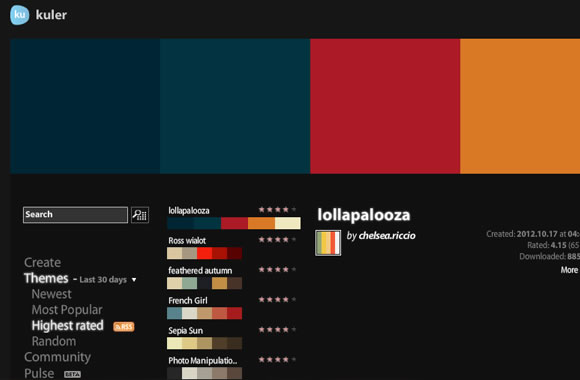The image size is (580, 380).
Task: Select the feathered autumn color theme strip
Action: pyautogui.click(x=205, y=283)
